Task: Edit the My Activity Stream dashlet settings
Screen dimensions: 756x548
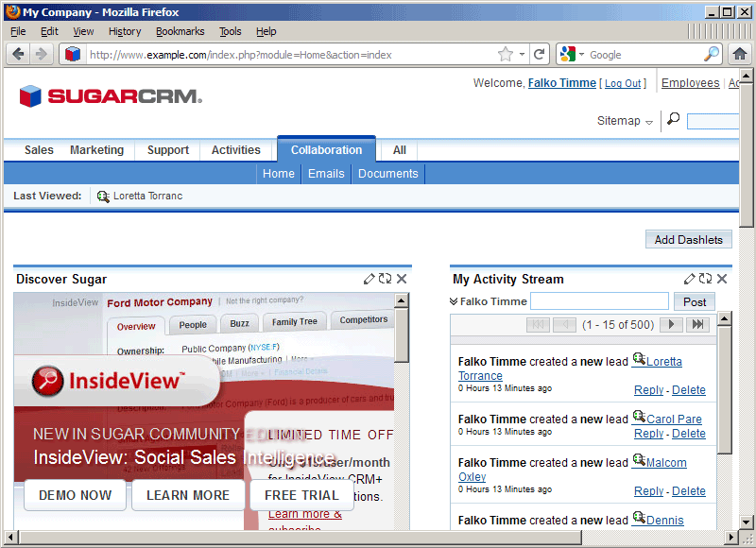Action: point(689,278)
